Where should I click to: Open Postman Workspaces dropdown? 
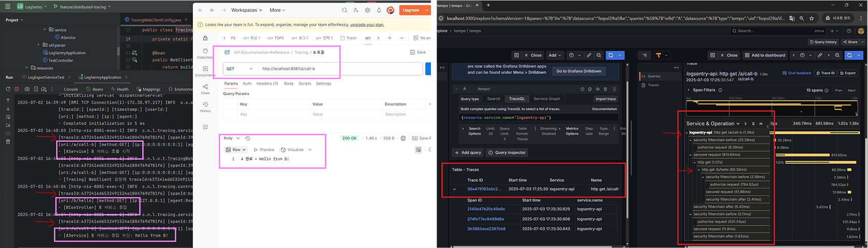(247, 10)
